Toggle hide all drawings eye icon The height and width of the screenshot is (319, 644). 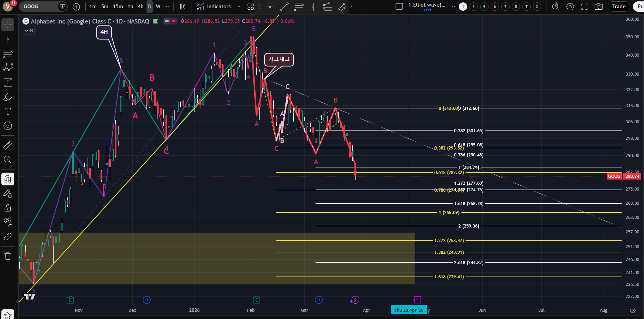coord(8,222)
